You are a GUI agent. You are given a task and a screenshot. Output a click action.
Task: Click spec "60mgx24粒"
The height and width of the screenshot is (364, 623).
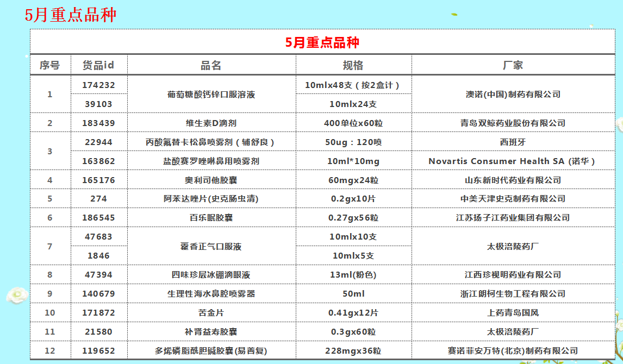pyautogui.click(x=353, y=180)
